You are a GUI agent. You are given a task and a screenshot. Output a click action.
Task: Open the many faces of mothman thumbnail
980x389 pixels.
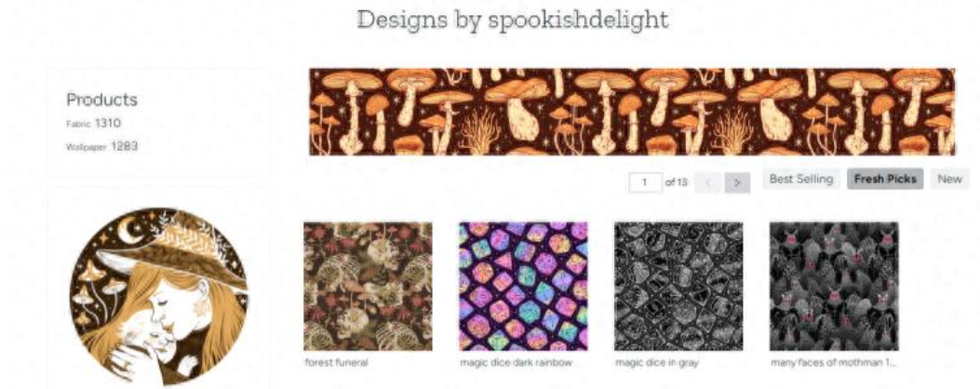pos(834,287)
